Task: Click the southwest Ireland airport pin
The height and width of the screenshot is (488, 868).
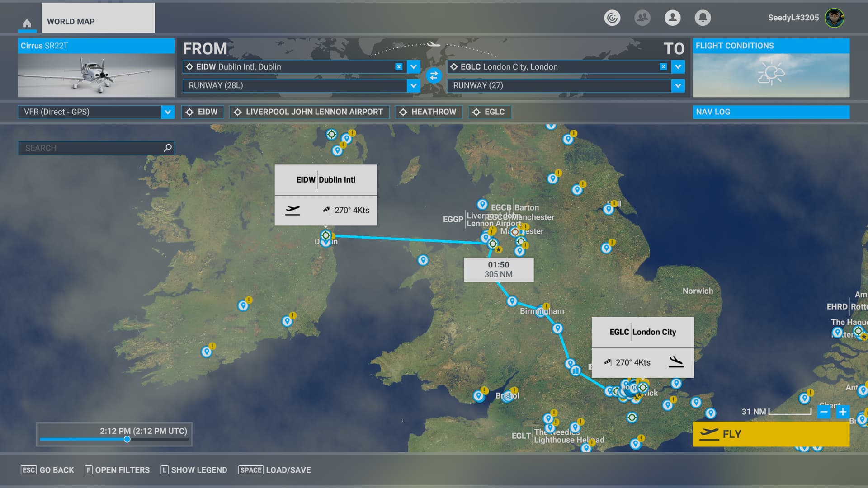Action: point(207,352)
